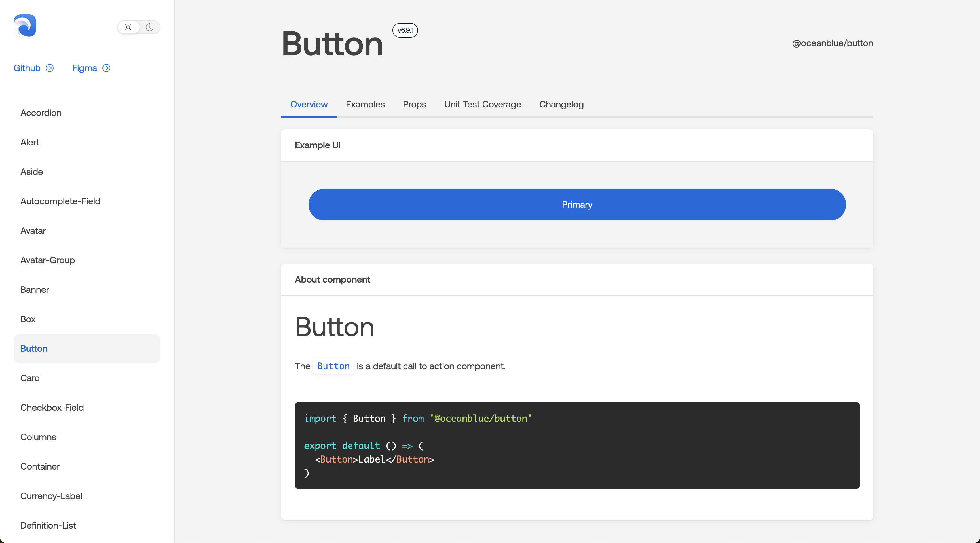Image resolution: width=980 pixels, height=543 pixels.
Task: Switch to the Examples tab
Action: 365,104
